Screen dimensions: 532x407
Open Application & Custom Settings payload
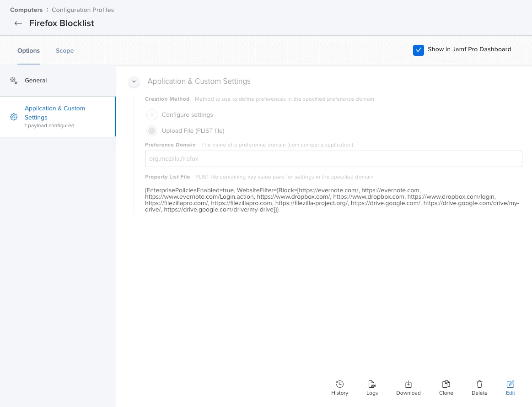tap(58, 117)
